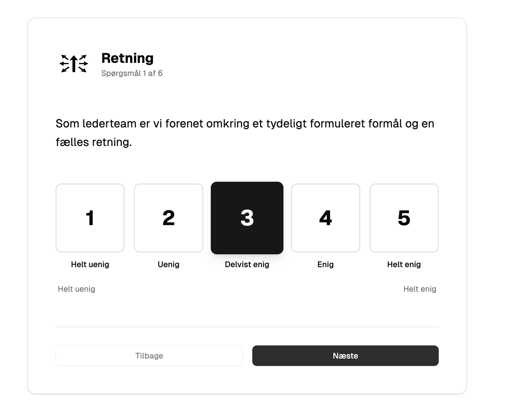Click the "Delvist enig" label
Viewport: 532px width, 404px height.
[247, 264]
